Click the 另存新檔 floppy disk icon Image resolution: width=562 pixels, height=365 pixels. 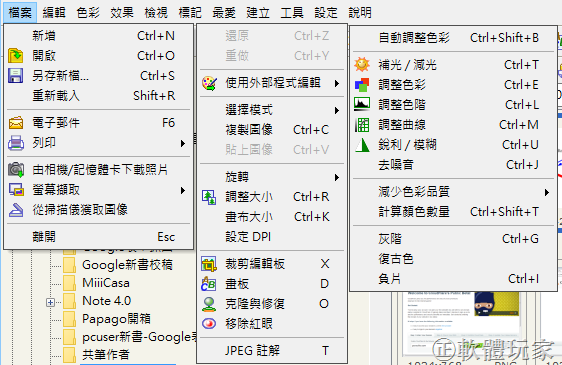(x=15, y=76)
